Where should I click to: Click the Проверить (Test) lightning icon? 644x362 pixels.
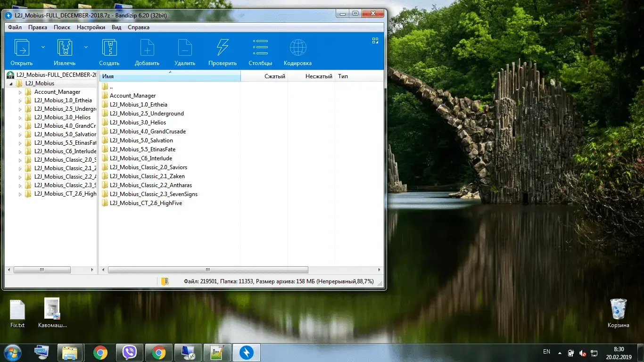(223, 48)
